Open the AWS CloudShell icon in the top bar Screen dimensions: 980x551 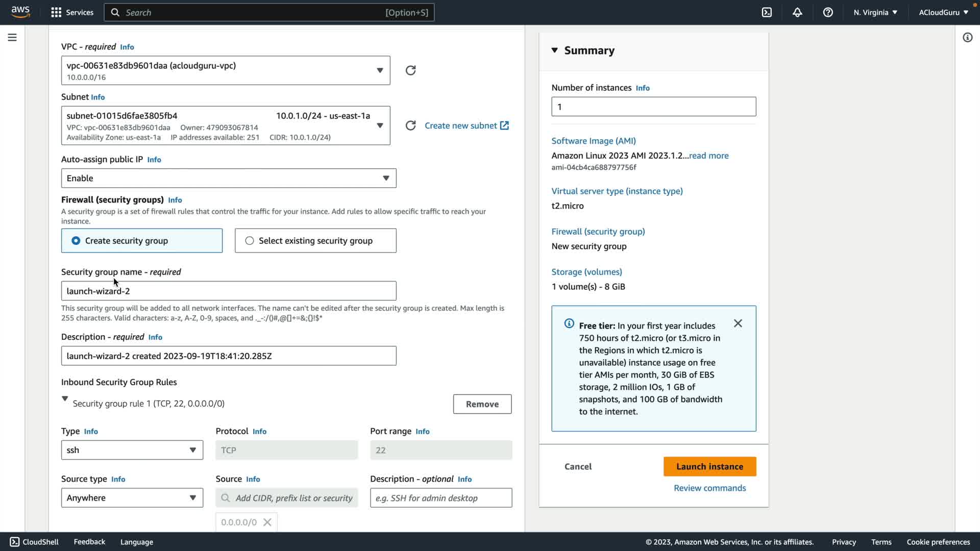click(767, 12)
